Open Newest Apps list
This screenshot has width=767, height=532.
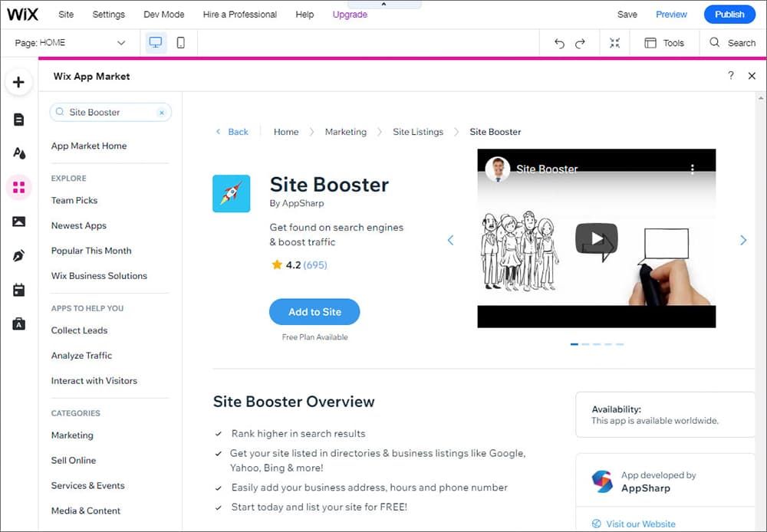(79, 225)
